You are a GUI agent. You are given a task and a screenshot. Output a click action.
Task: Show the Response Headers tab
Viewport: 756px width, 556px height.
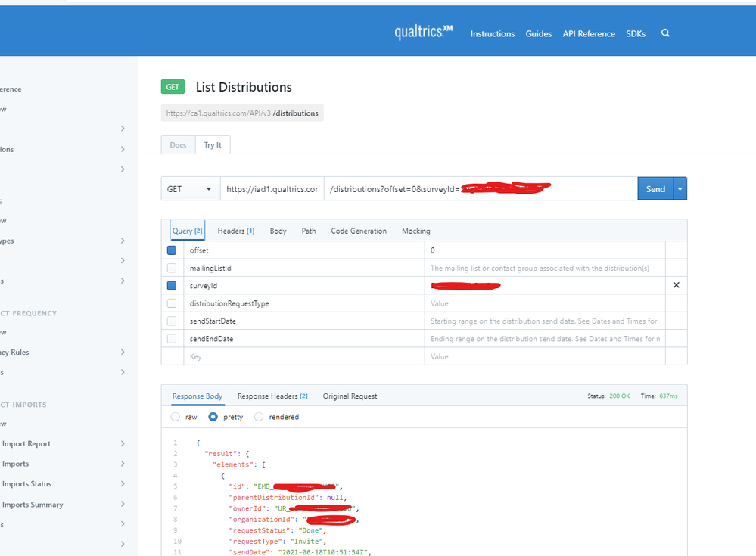tap(272, 396)
